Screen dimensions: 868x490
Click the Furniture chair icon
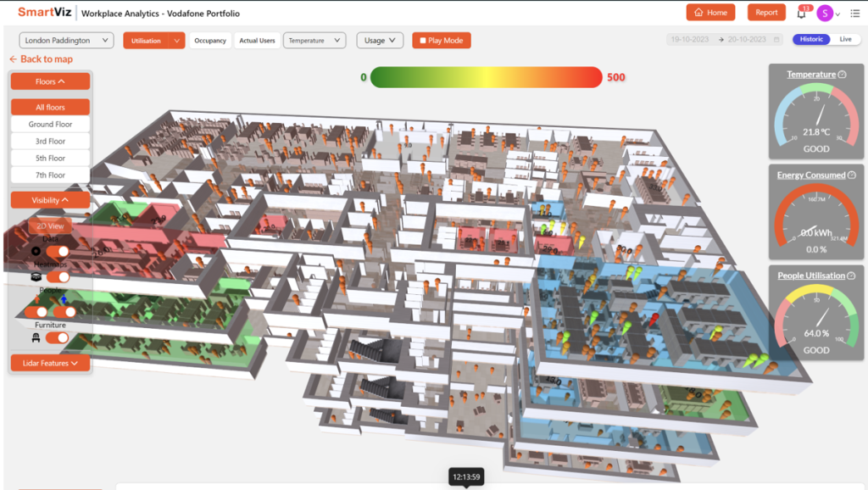point(36,338)
